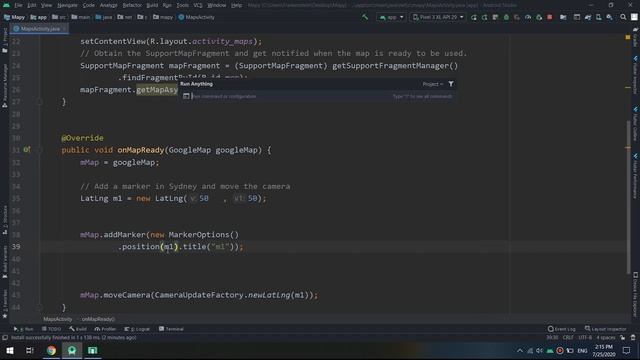This screenshot has height=360, width=640.
Task: Open the Layout Inspector
Action: (x=605, y=329)
